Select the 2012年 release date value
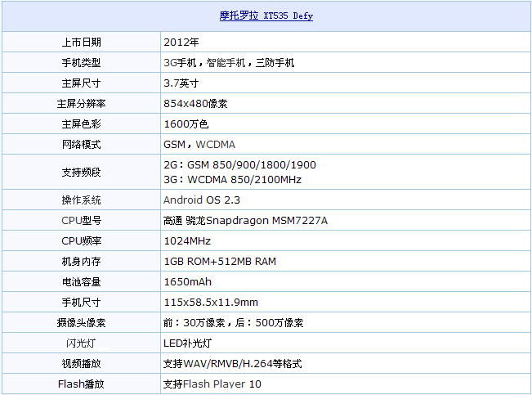532x395 pixels. point(181,42)
